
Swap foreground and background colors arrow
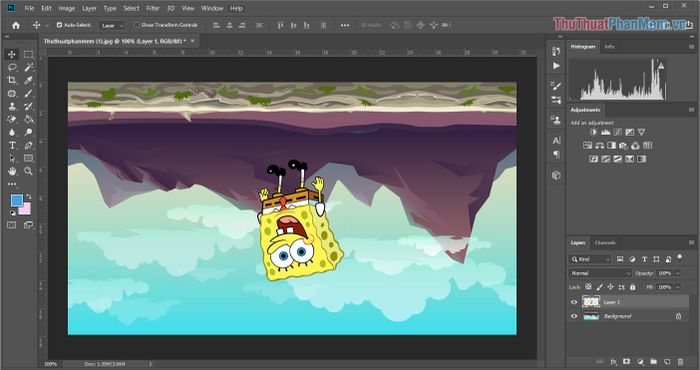pyautogui.click(x=29, y=196)
